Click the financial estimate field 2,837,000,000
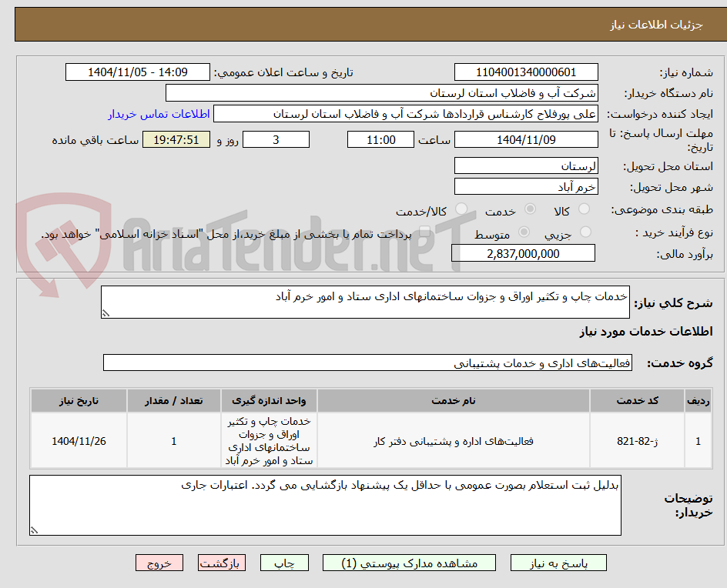Viewport: 727px width, 588px height. tap(523, 253)
